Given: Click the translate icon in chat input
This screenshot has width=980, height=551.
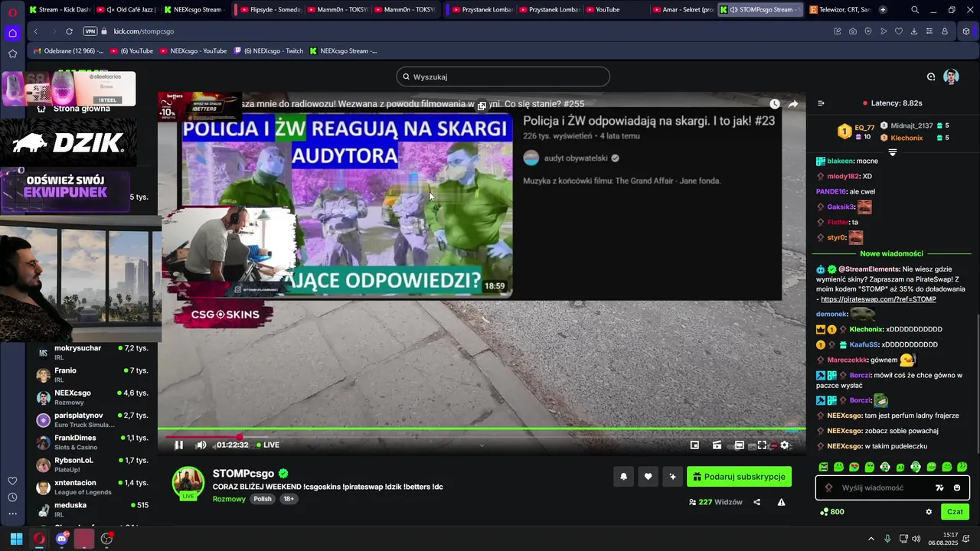Looking at the screenshot, I should [x=939, y=487].
